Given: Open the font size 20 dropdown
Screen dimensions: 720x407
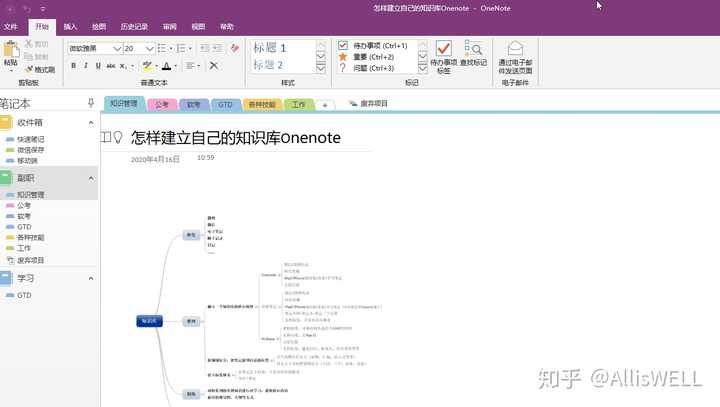Looking at the screenshot, I should point(150,48).
